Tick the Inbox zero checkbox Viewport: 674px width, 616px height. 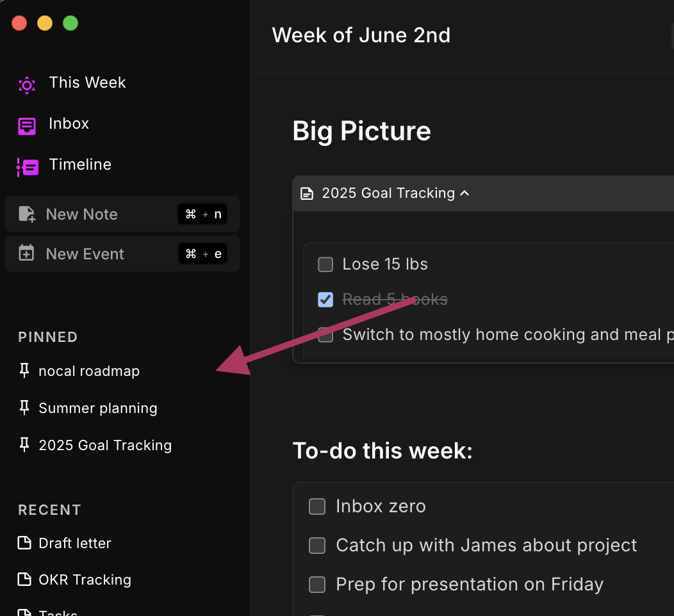click(317, 507)
